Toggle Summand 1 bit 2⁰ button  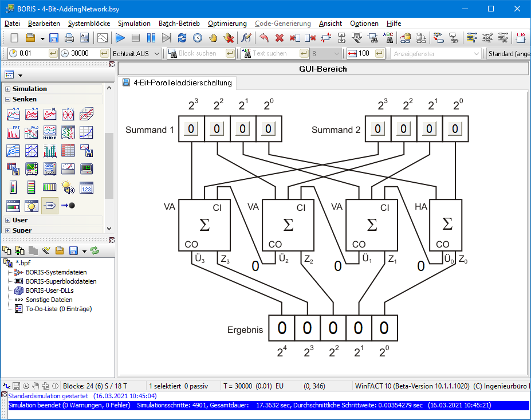269,129
